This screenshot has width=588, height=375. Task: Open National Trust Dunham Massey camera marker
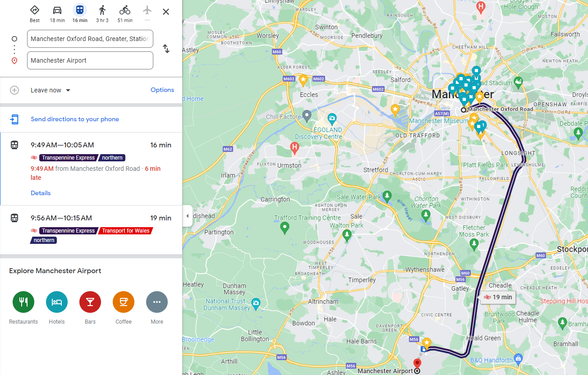[256, 303]
